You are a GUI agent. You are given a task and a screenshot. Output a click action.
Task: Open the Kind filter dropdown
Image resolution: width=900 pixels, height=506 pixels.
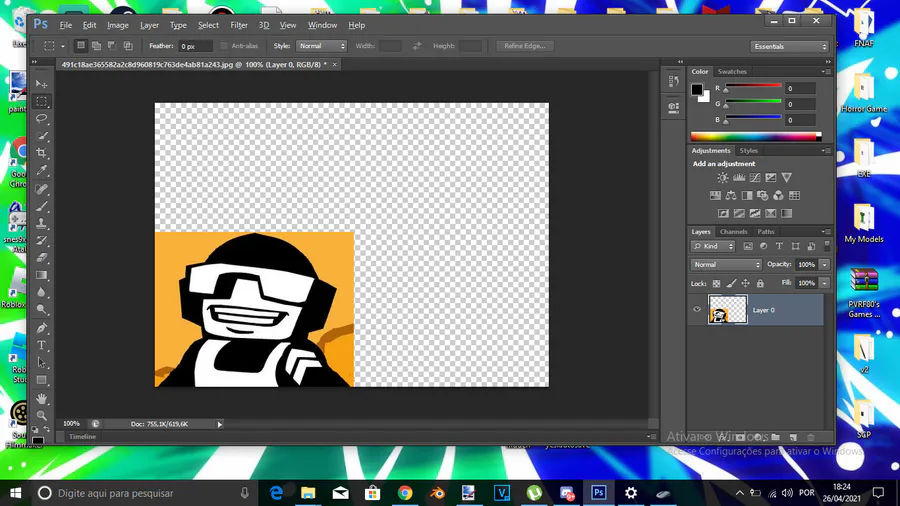(x=713, y=246)
